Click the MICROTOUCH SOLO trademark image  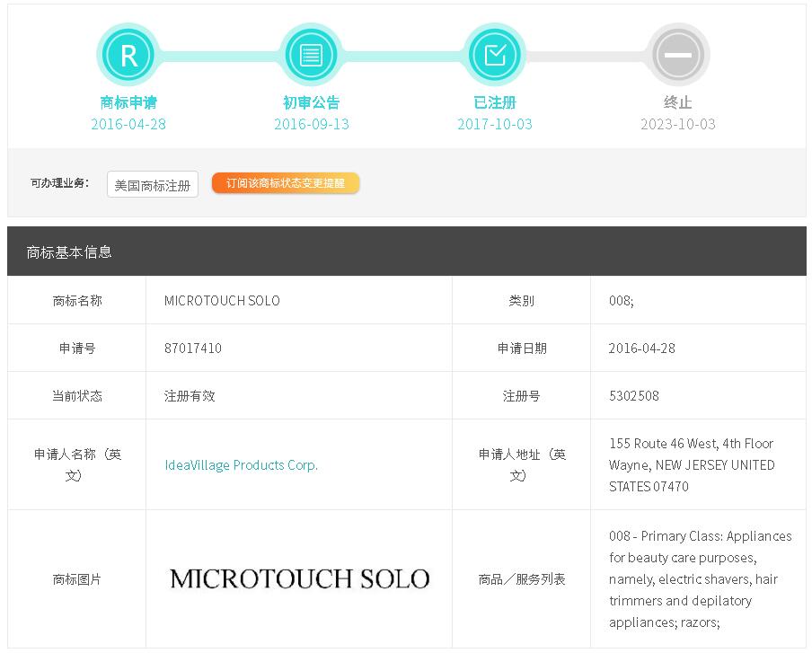[x=299, y=578]
